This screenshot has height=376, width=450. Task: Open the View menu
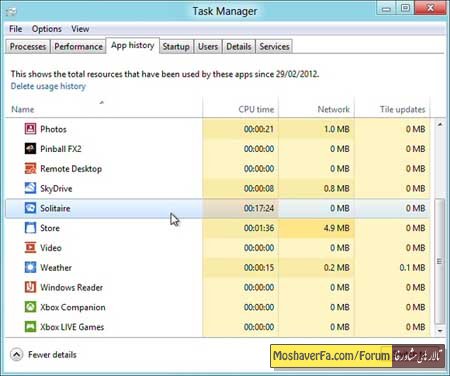[80, 29]
